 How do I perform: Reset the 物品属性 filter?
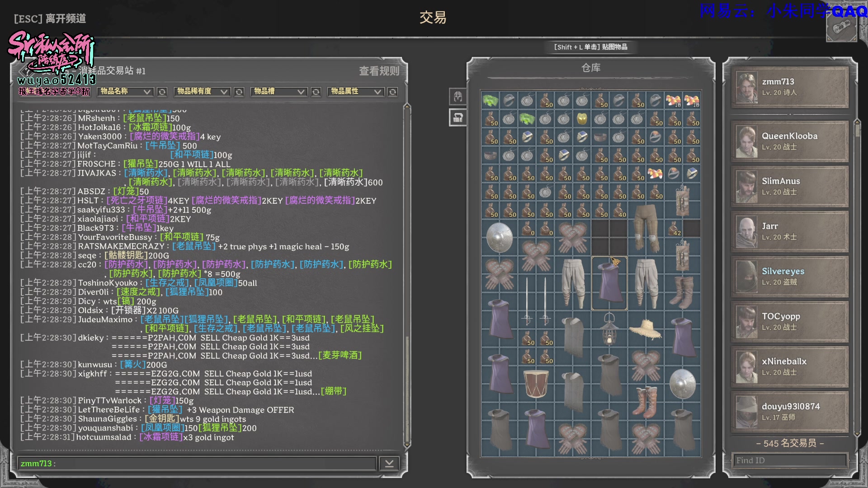point(393,92)
